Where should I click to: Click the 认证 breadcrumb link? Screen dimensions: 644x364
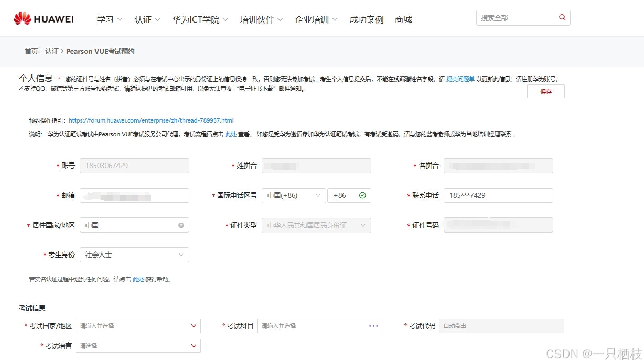pyautogui.click(x=52, y=51)
